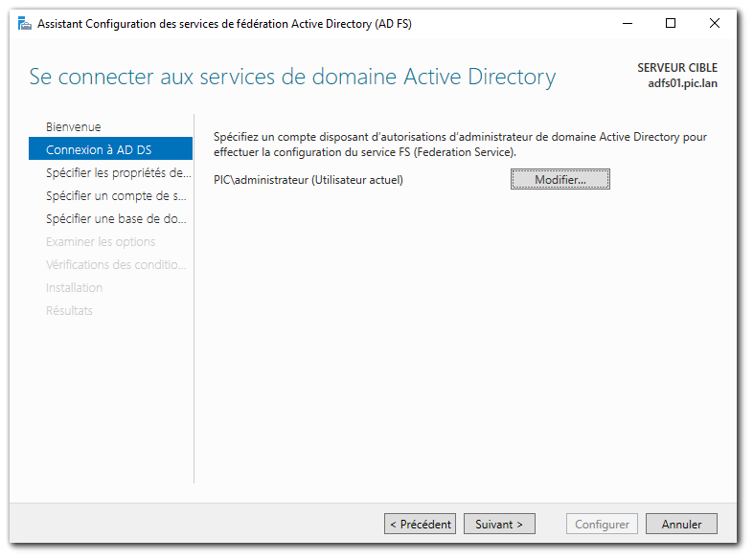The image size is (754, 560).
Task: Click the SERVEUR CIBLE label
Action: 677,68
